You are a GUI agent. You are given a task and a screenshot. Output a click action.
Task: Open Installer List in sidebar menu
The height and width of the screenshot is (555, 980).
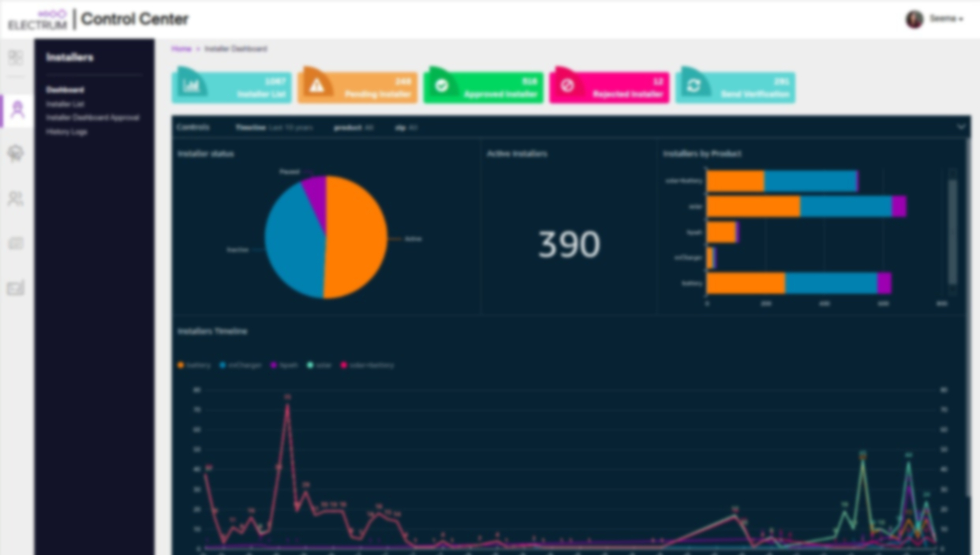click(x=65, y=103)
